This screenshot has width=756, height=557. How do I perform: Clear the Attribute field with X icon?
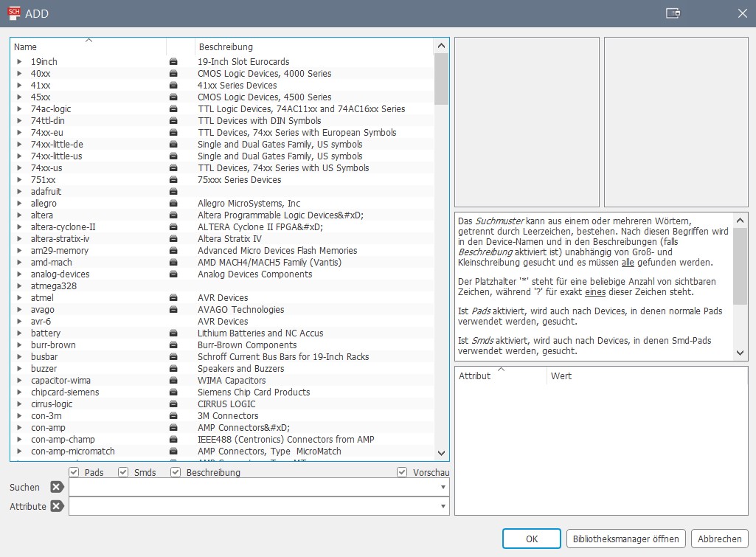coord(57,506)
